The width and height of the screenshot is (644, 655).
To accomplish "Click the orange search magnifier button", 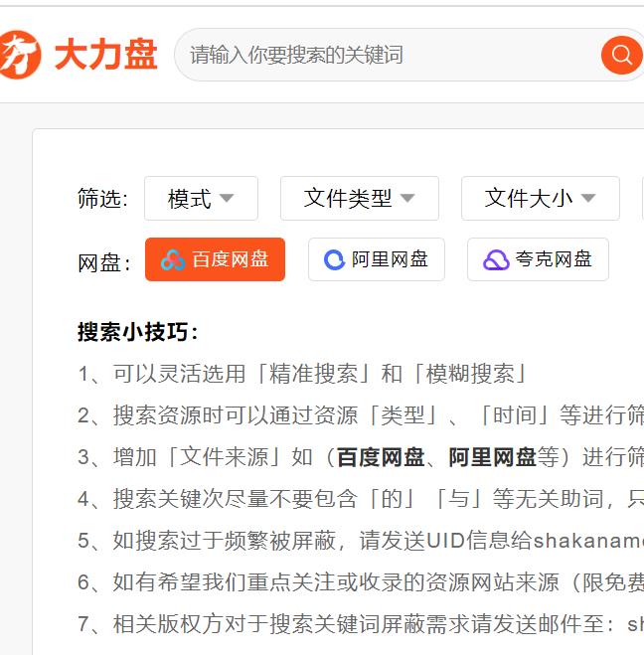I will (621, 55).
